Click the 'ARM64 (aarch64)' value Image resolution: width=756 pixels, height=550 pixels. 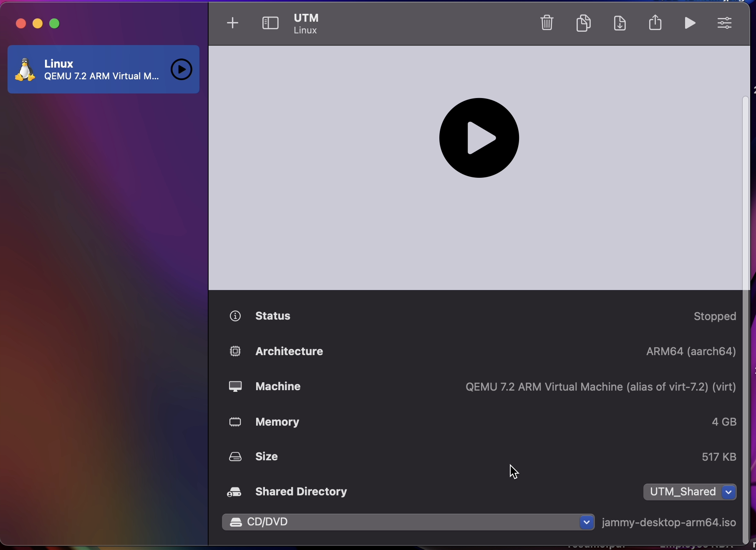click(691, 352)
